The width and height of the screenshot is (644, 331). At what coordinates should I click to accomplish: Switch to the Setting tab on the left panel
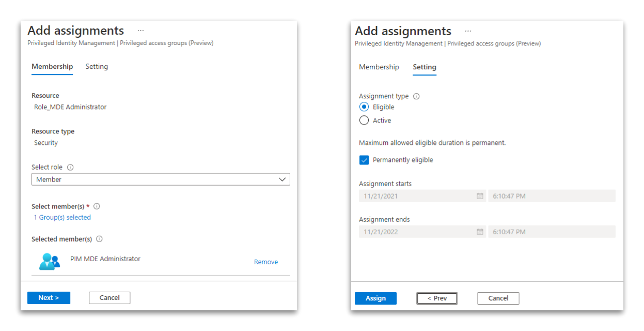click(97, 66)
